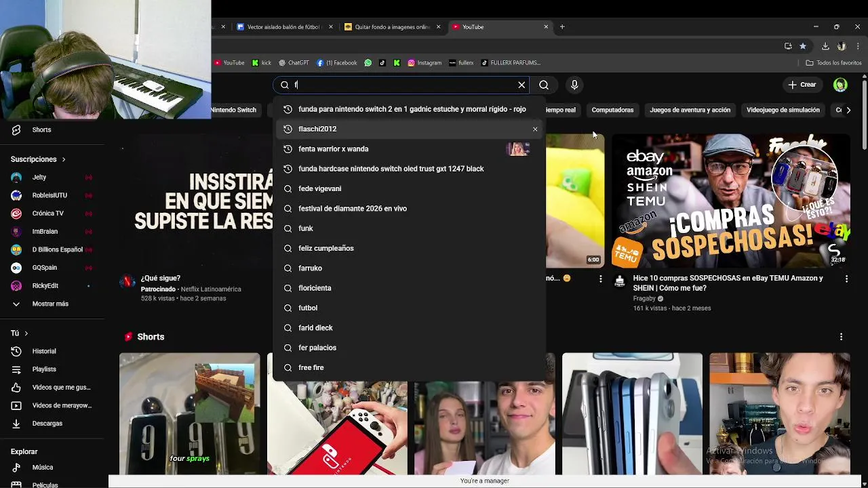Screen dimensions: 868x488
Task: Choose the 'funk' search suggestion
Action: pos(410,228)
